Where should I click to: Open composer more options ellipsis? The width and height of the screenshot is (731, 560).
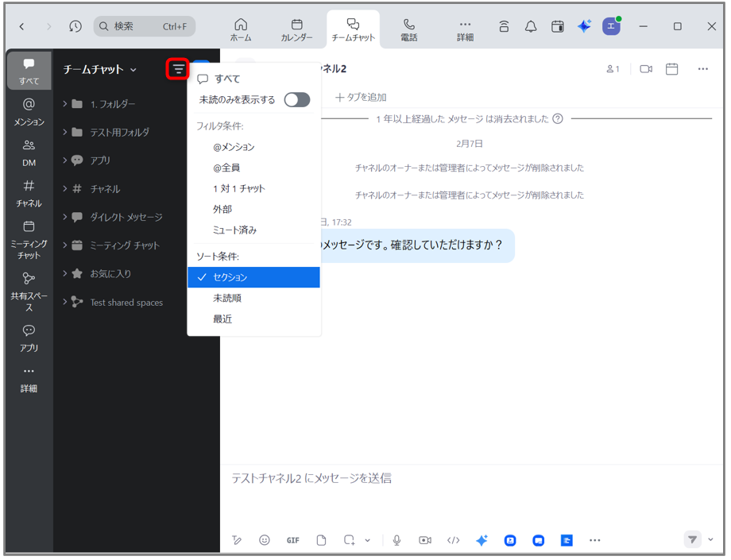click(594, 540)
